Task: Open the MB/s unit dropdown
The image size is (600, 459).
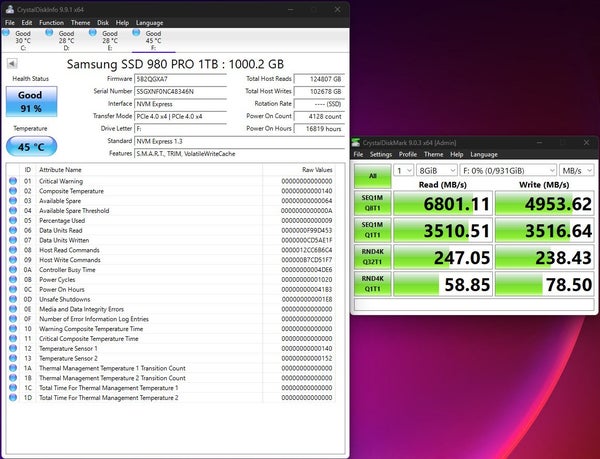Action: point(577,170)
